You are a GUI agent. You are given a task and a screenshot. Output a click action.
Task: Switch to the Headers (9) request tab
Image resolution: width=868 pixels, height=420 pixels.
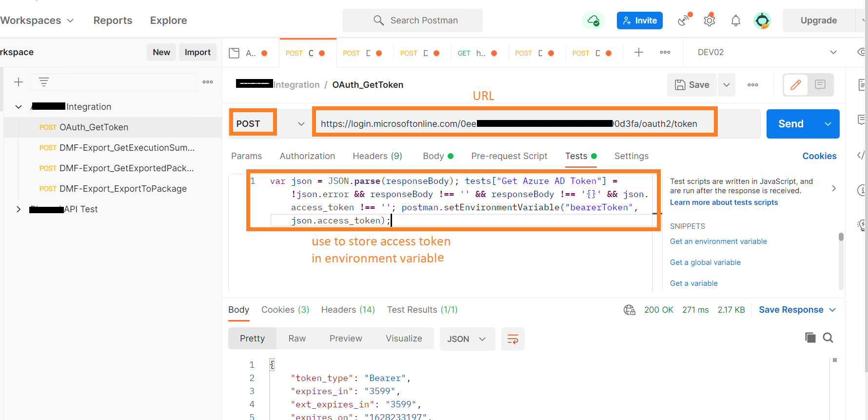[377, 156]
